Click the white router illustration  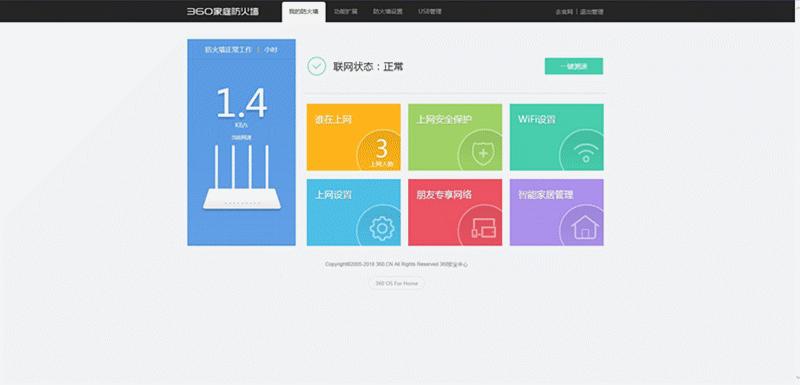(241, 177)
